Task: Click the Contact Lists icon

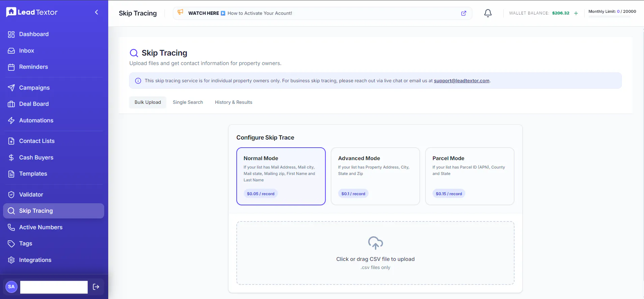Action: (11, 141)
